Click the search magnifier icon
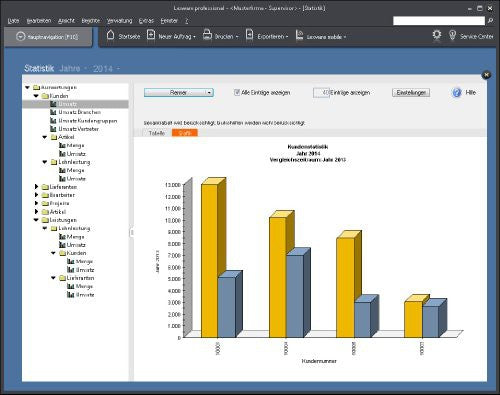 [x=490, y=21]
